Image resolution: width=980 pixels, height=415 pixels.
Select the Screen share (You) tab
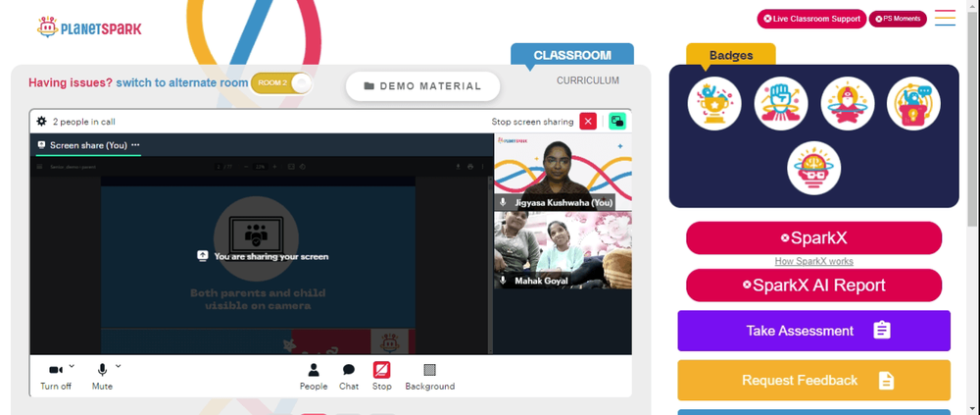[88, 145]
